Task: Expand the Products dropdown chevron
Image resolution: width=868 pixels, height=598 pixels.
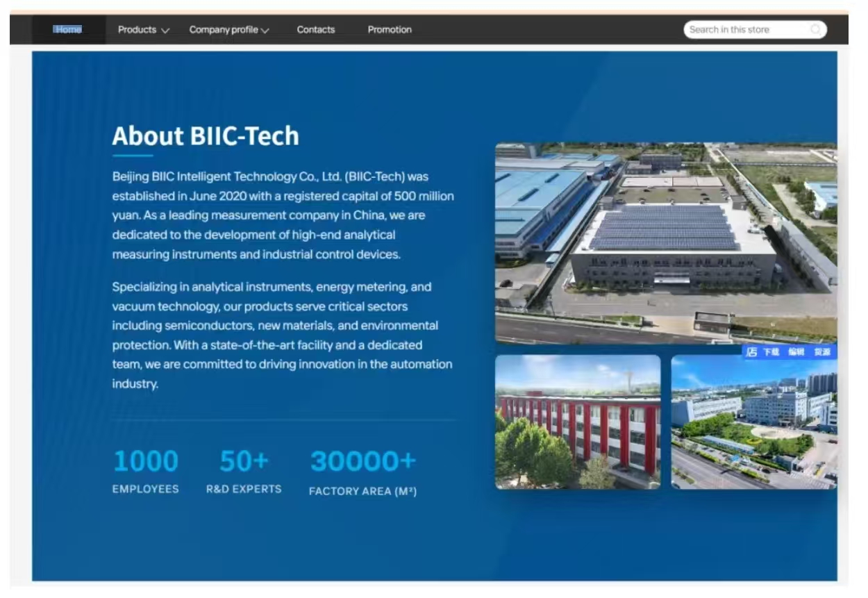Action: [165, 31]
